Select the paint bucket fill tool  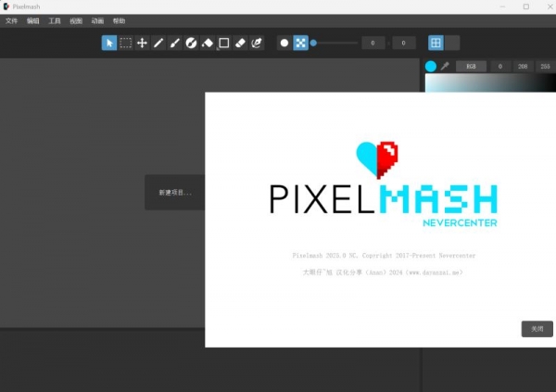(208, 43)
